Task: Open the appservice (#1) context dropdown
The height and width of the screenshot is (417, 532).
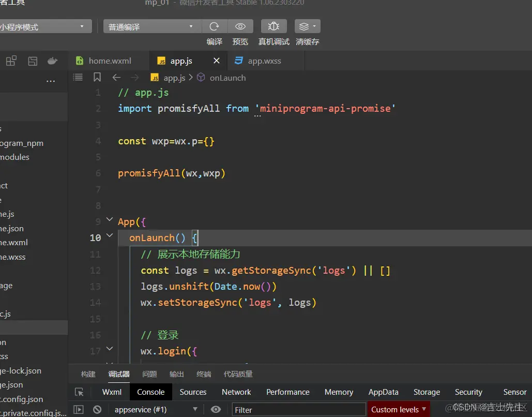Action: click(156, 410)
